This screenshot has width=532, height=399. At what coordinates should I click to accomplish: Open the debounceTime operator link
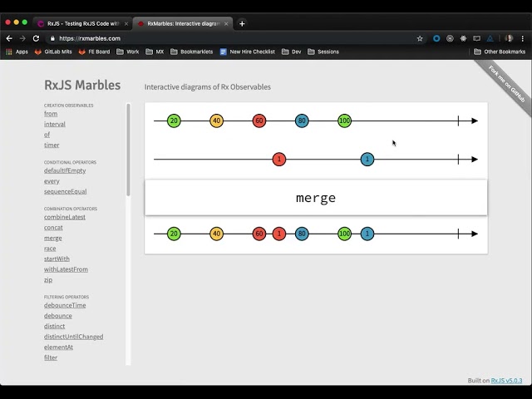(x=65, y=305)
